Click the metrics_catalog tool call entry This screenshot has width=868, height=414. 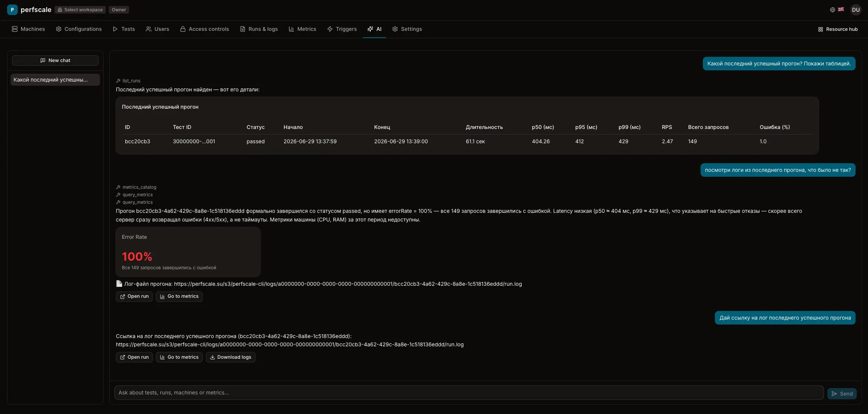[136, 187]
